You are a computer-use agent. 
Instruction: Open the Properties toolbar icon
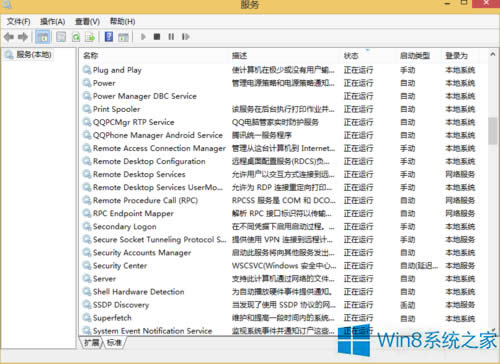click(61, 37)
